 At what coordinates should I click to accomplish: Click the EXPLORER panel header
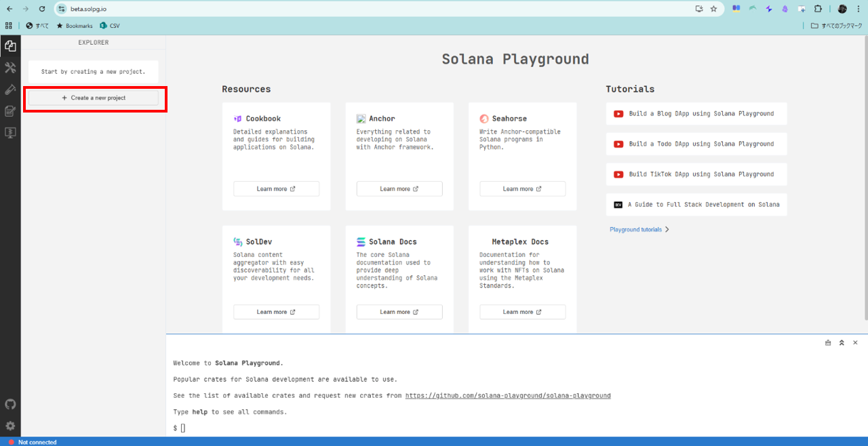[x=93, y=43]
